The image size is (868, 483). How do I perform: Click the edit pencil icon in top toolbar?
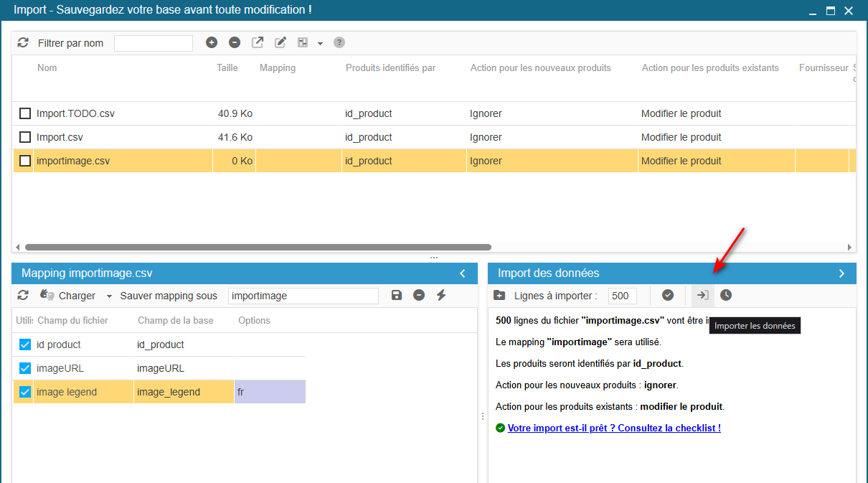click(280, 43)
